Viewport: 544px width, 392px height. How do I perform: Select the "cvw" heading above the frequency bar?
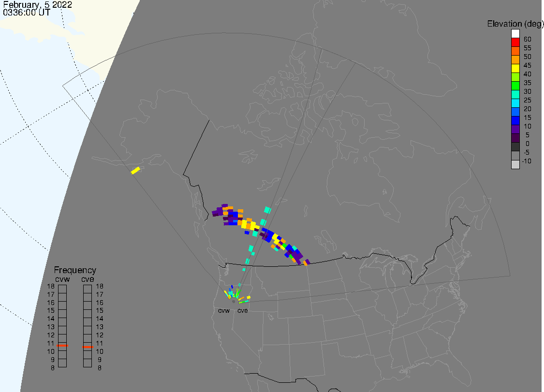point(62,279)
